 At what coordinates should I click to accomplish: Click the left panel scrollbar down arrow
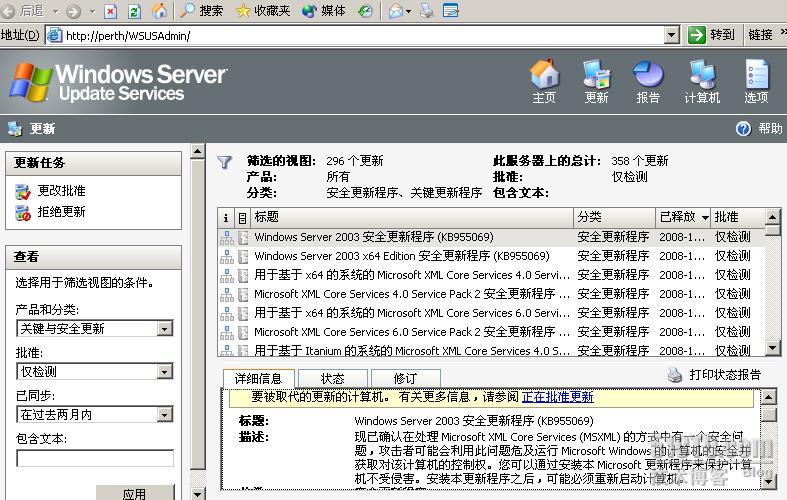[x=198, y=493]
